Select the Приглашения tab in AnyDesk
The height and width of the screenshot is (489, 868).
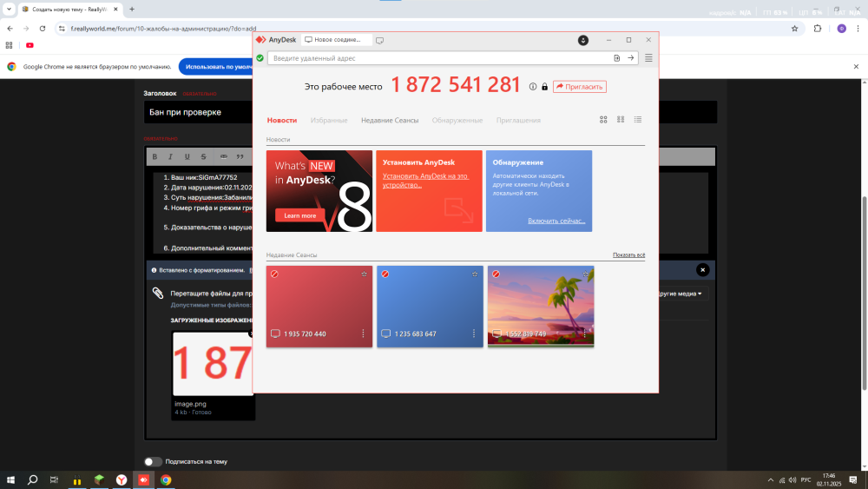point(518,120)
